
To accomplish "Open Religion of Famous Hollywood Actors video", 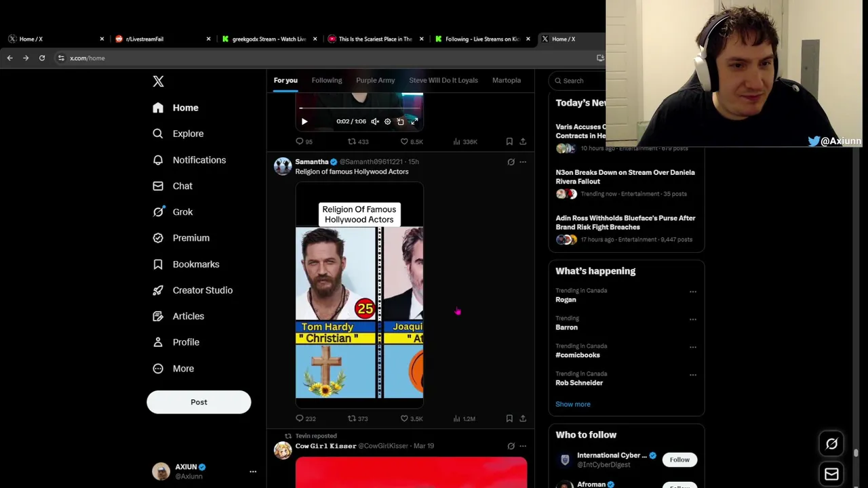I will (359, 295).
